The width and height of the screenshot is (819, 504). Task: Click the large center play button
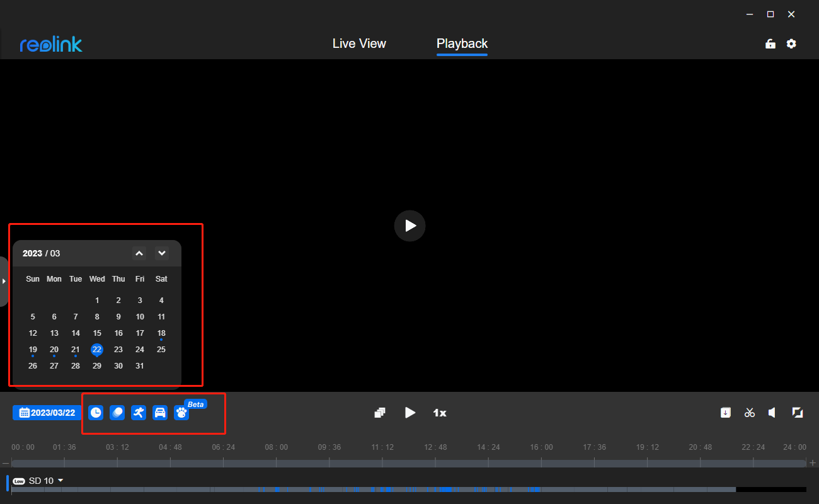(x=410, y=226)
